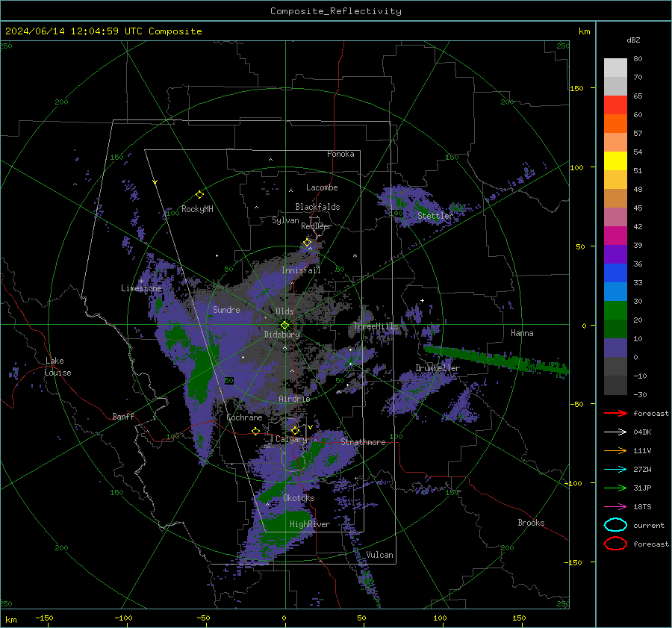Image resolution: width=672 pixels, height=628 pixels.
Task: Click the yellow diamond marker beside RockyMH
Action: (x=199, y=195)
